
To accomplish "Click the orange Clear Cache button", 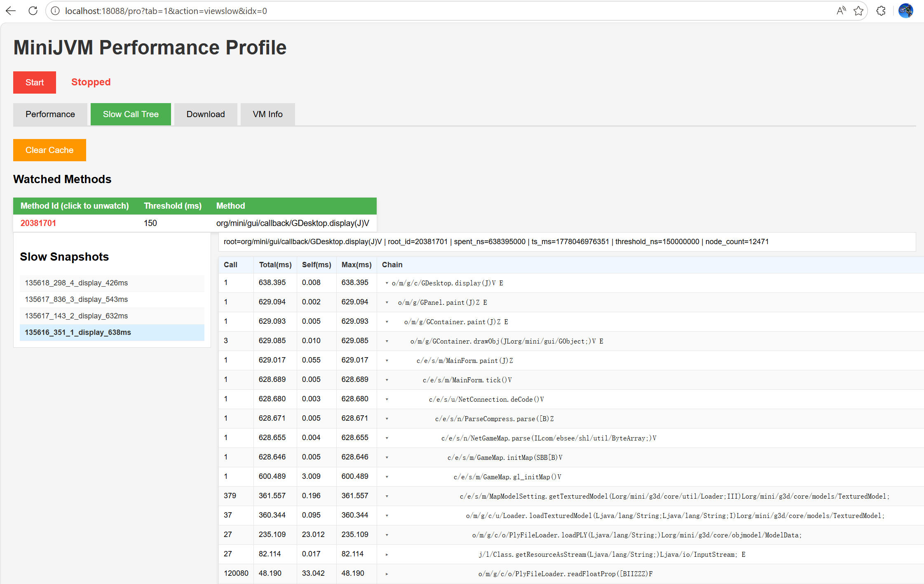I will tap(49, 150).
